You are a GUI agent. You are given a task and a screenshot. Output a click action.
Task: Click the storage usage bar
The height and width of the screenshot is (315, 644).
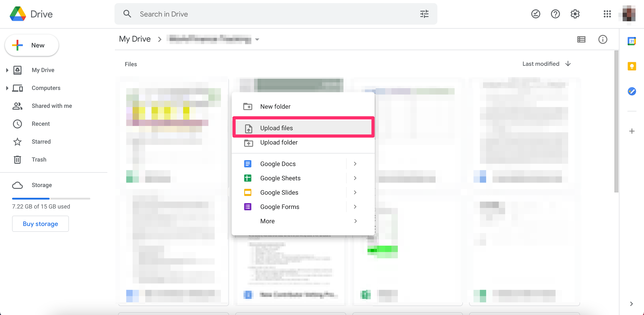pos(51,198)
